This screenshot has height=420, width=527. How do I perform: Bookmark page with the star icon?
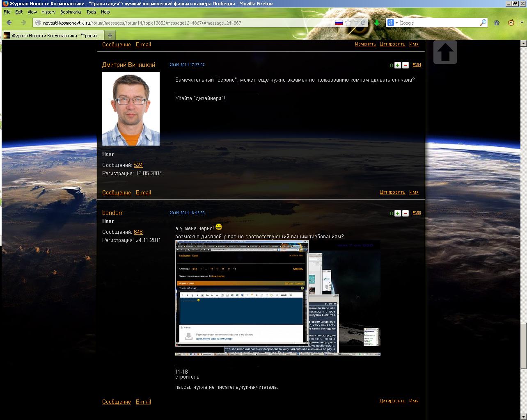point(348,23)
